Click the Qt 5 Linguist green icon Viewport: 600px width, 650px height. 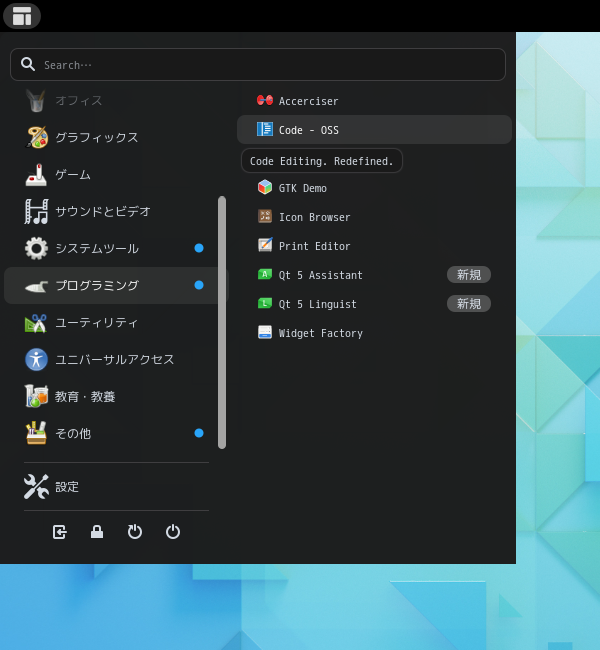click(265, 303)
